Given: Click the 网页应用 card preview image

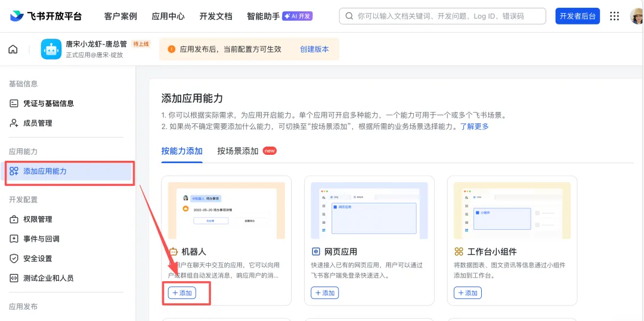Looking at the screenshot, I should [369, 210].
